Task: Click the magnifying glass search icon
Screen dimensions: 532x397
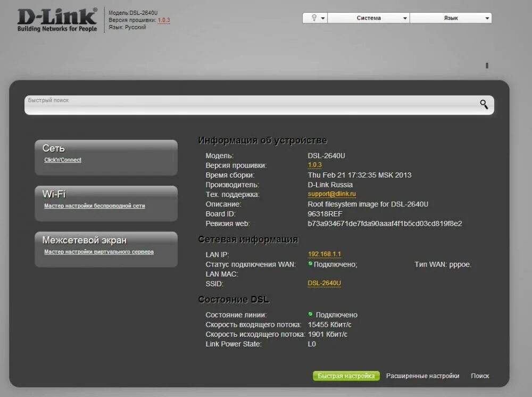Action: point(484,104)
